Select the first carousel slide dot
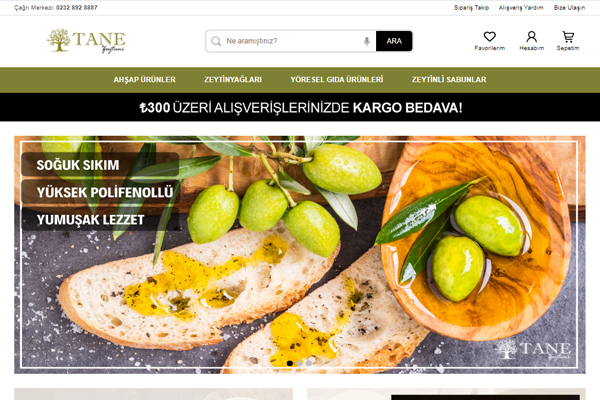 tap(290, 363)
